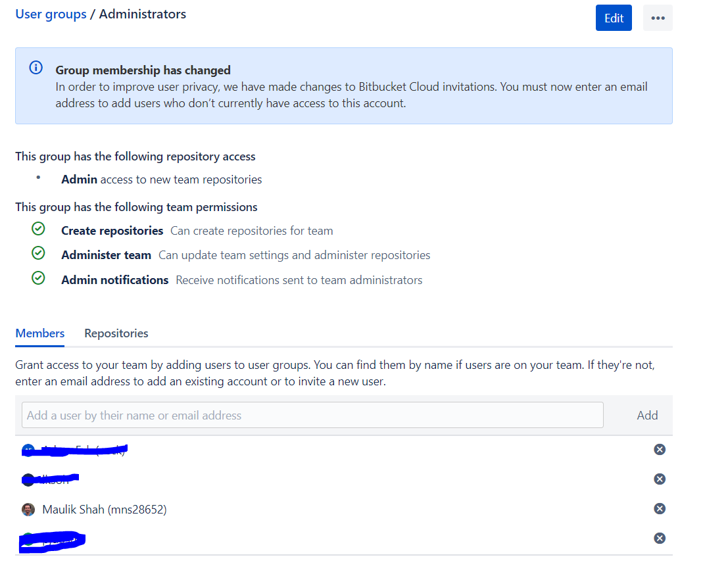Open the three-dots more actions menu
The image size is (728, 576).
(x=658, y=18)
